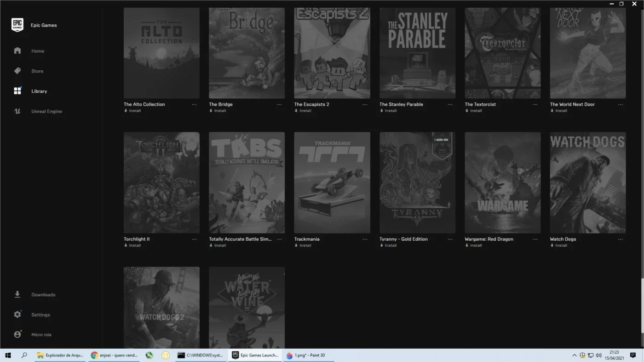The image size is (644, 362).
Task: Install The World Next Door
Action: [559, 111]
